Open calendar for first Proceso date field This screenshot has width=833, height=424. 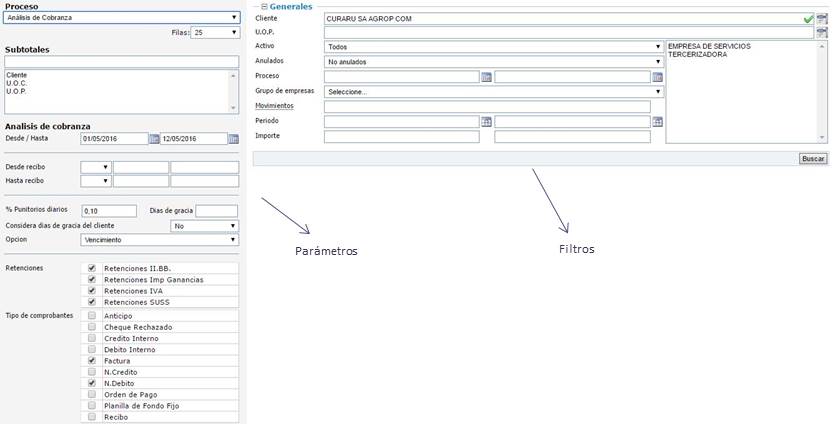tap(486, 77)
